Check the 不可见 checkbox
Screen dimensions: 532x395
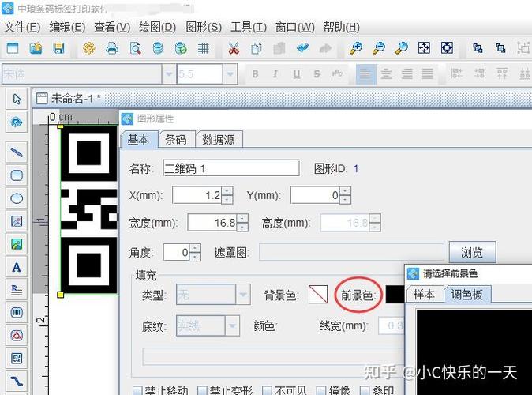tap(267, 390)
